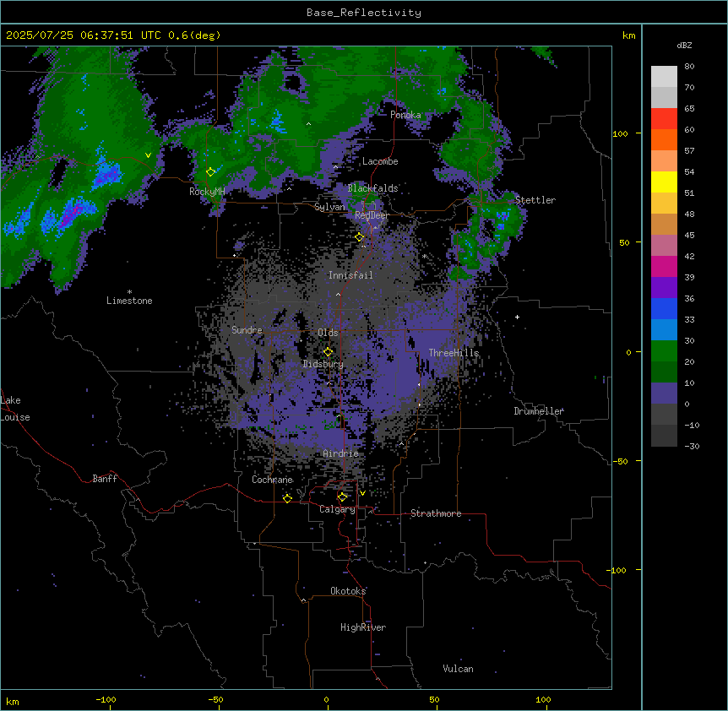Viewport: 728px width, 711px height.
Task: Select the 51 dBZ yellow color swatch
Action: 664,182
